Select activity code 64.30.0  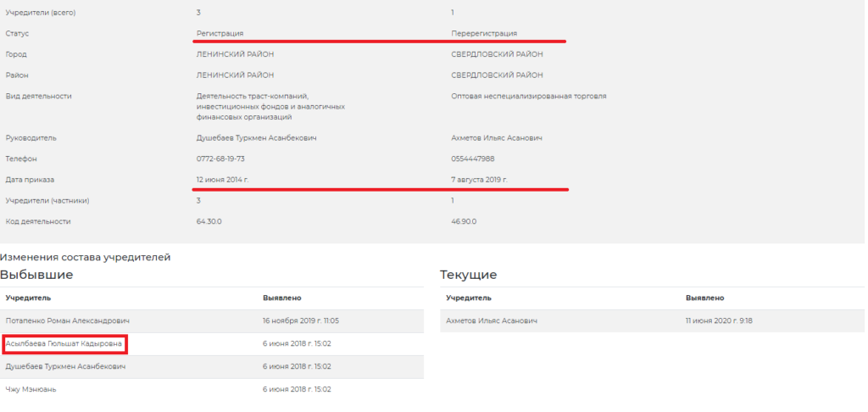pyautogui.click(x=209, y=221)
